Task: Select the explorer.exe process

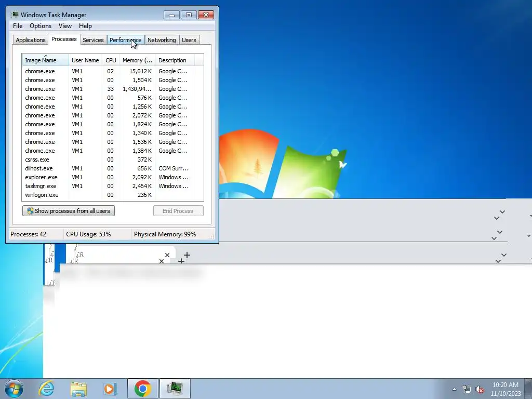Action: click(x=108, y=177)
